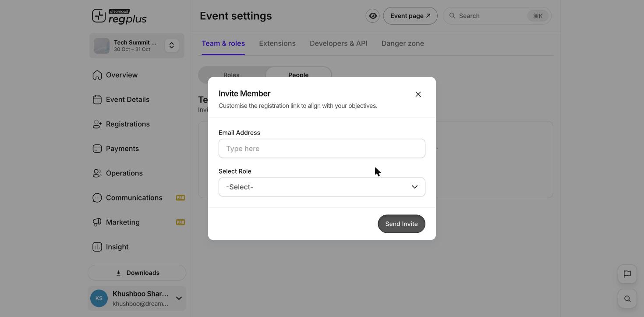644x317 pixels.
Task: Click the Registrations sidebar label
Action: point(128,124)
